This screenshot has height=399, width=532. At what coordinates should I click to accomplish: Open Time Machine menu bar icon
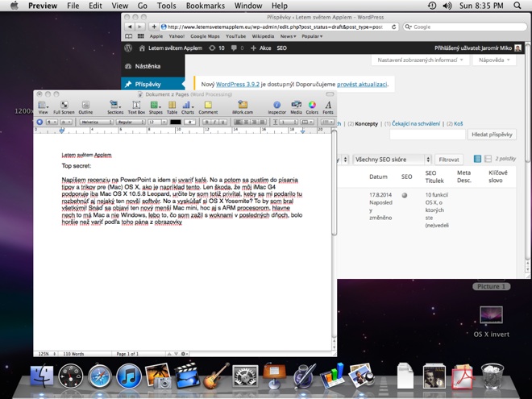coord(432,6)
